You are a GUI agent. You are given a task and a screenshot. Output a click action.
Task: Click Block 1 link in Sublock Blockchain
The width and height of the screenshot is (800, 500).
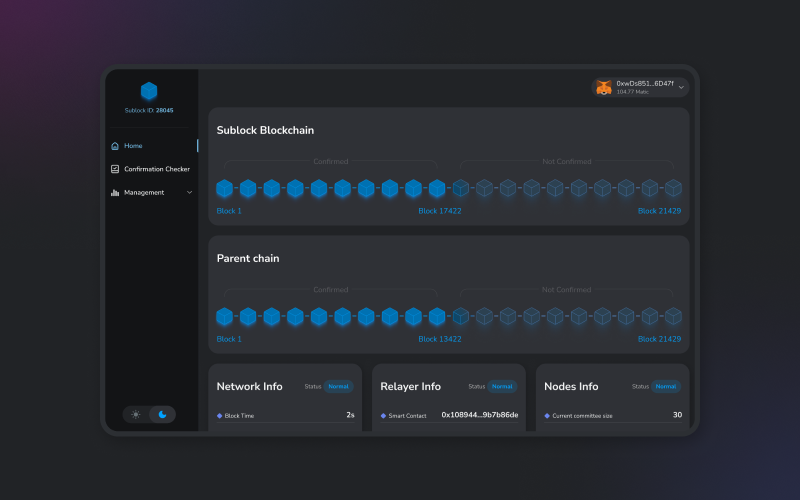tap(229, 211)
